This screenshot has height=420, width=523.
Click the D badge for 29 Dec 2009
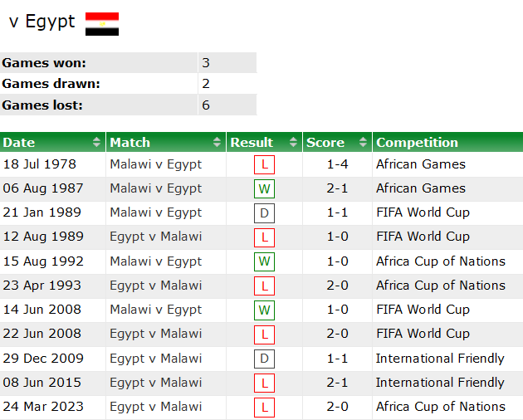tap(264, 359)
